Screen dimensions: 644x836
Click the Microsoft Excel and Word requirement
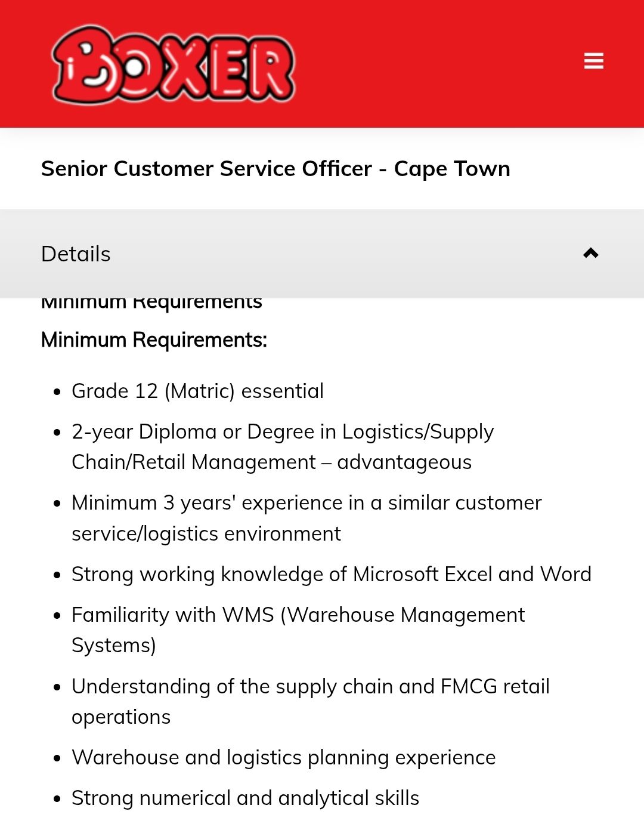[332, 574]
